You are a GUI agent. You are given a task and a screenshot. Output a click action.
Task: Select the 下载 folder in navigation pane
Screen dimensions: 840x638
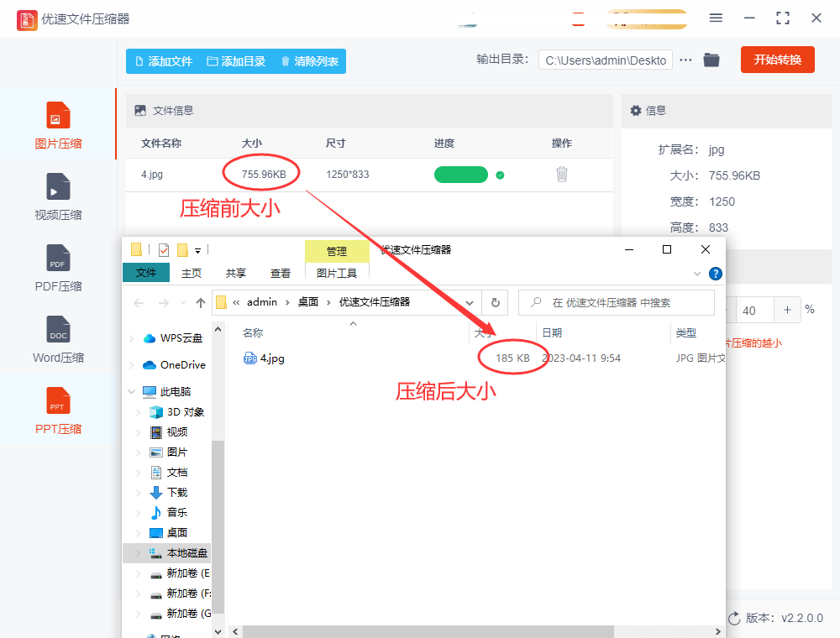tap(169, 493)
